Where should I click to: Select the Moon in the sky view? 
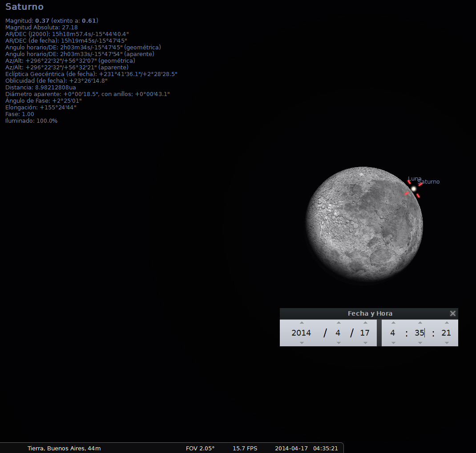[364, 224]
